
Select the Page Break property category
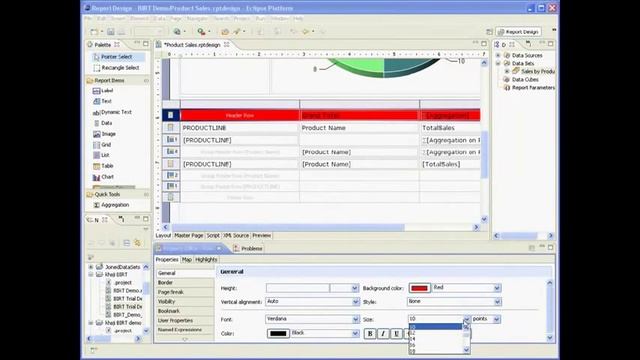pos(185,292)
